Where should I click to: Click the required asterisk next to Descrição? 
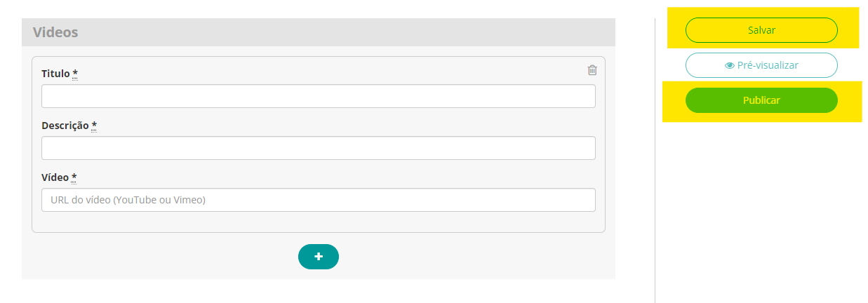pyautogui.click(x=94, y=126)
